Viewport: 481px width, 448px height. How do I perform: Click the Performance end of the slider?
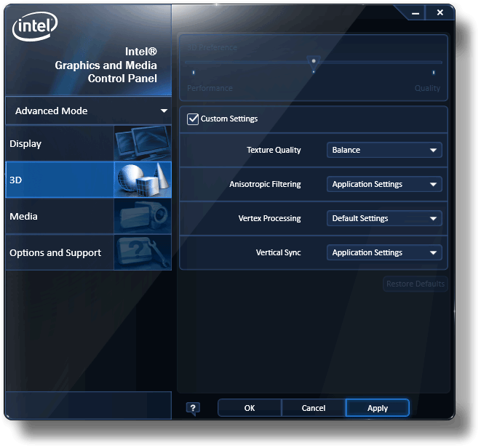[x=194, y=73]
